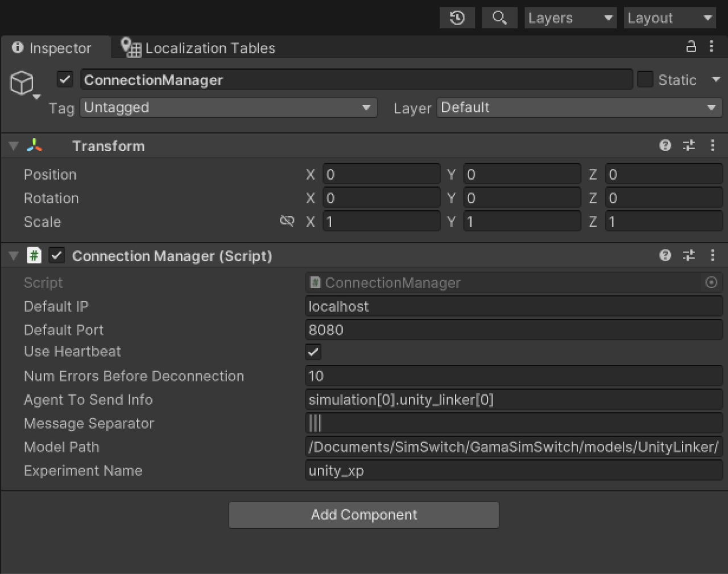728x574 pixels.
Task: Uncheck the Use Heartbeat checkbox
Action: tap(313, 352)
